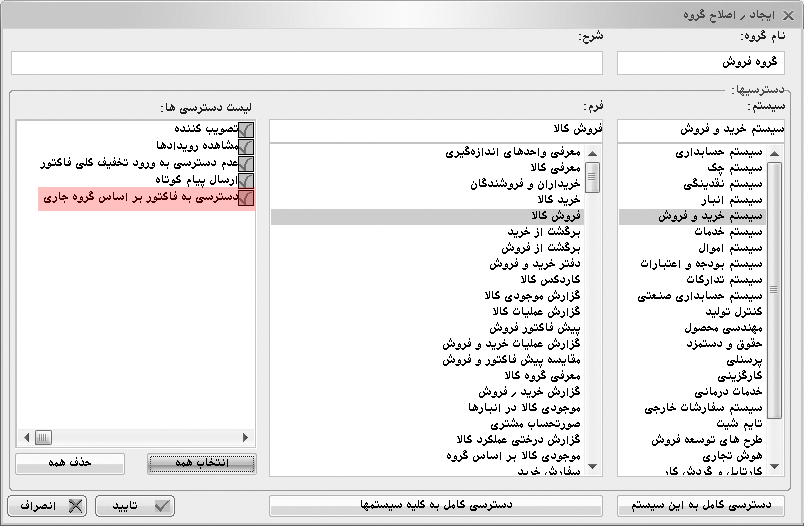Click the up arrow of the فرم list scrollbar
804x526 pixels.
click(x=594, y=153)
